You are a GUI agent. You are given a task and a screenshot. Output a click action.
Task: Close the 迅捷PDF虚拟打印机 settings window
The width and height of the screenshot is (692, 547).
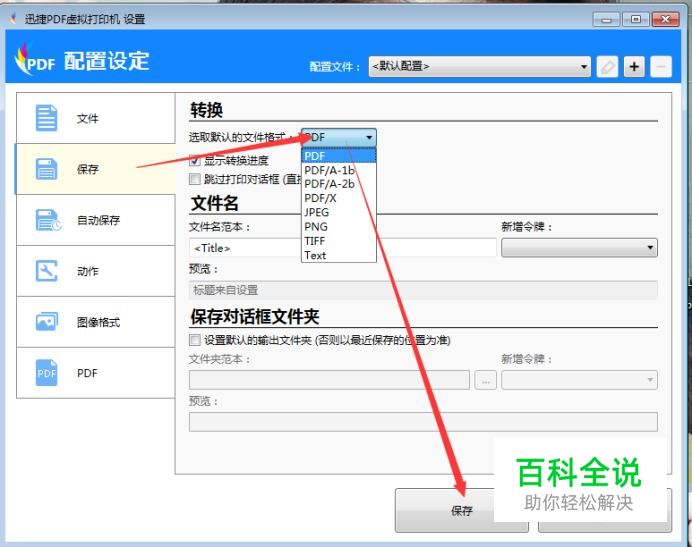(666, 19)
